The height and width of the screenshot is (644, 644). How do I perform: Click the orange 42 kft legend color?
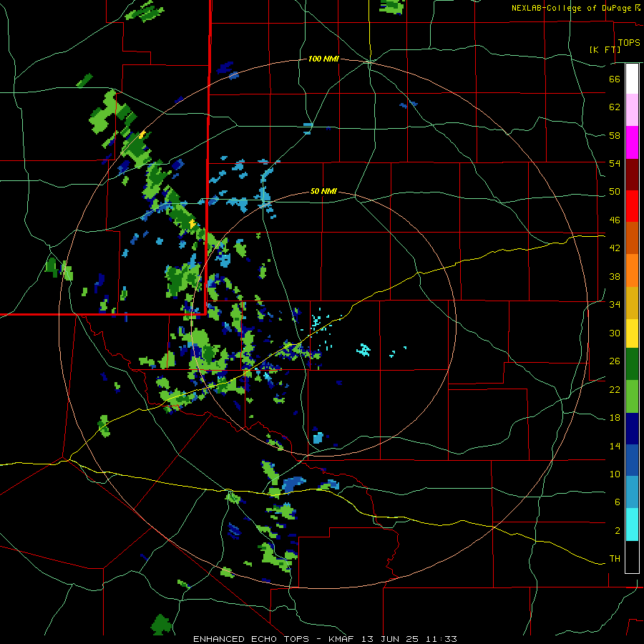point(632,270)
